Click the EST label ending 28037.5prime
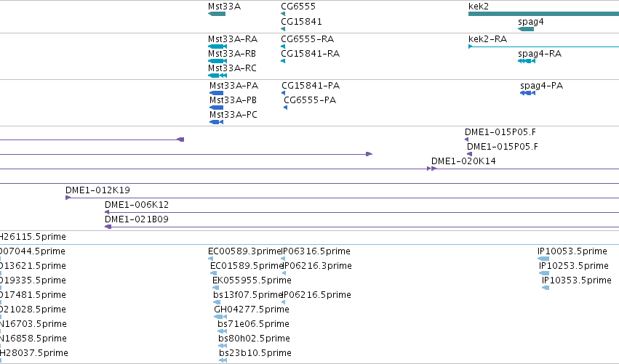The width and height of the screenshot is (619, 364). coord(34,353)
